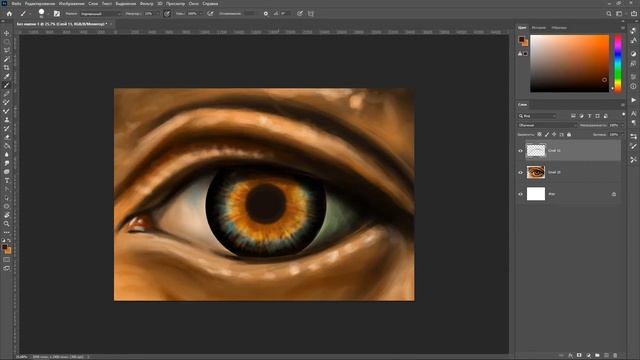640x360 pixels.
Task: Hide layer Слой 10 with eye icon
Action: pos(520,172)
